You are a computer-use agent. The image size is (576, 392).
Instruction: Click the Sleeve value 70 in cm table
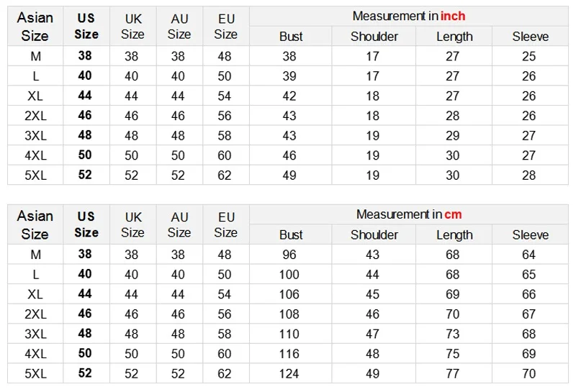pyautogui.click(x=529, y=373)
